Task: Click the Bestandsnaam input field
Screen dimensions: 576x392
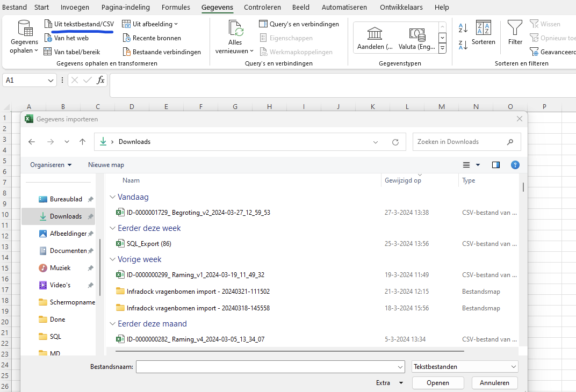Action: coord(270,367)
